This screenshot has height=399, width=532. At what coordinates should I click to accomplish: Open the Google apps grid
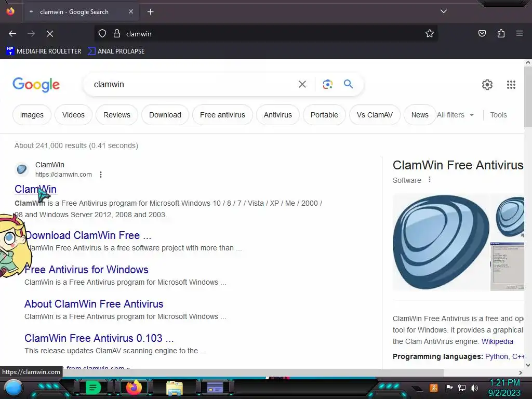click(x=511, y=85)
